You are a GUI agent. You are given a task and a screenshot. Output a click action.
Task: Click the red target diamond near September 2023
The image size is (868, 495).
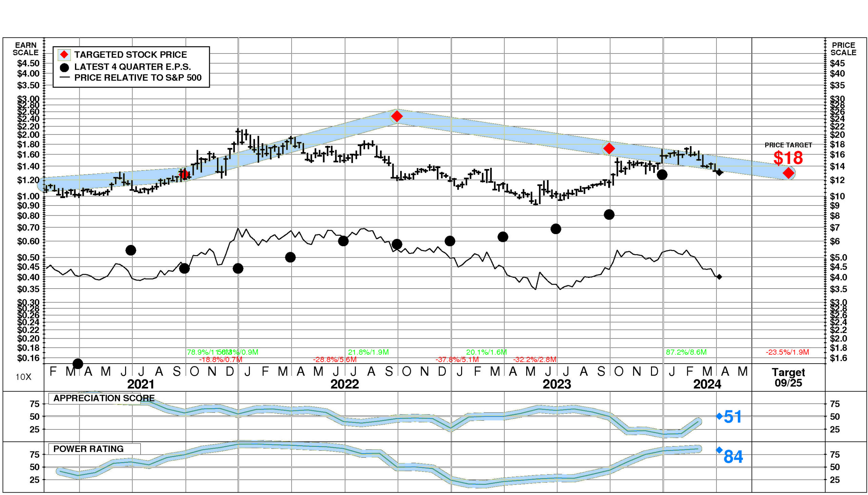click(x=609, y=149)
